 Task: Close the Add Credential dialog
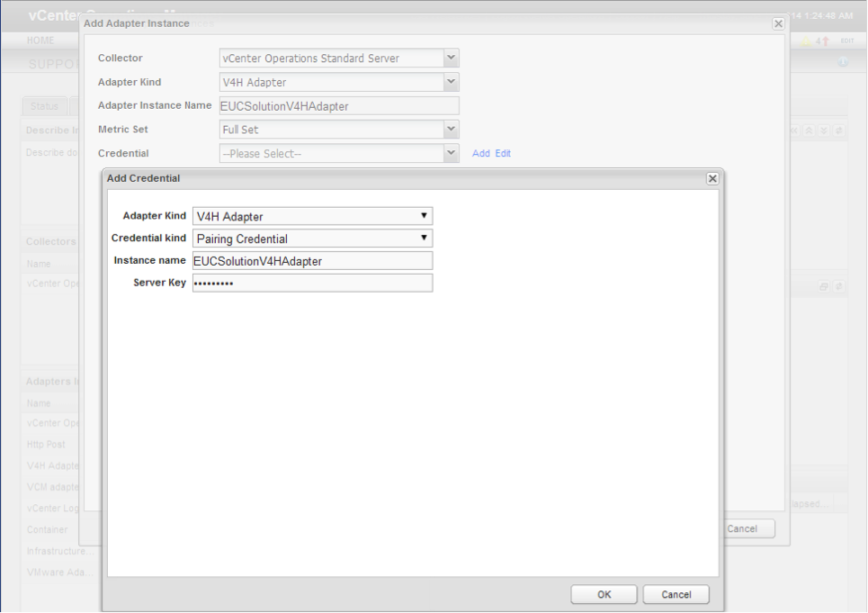pos(711,178)
